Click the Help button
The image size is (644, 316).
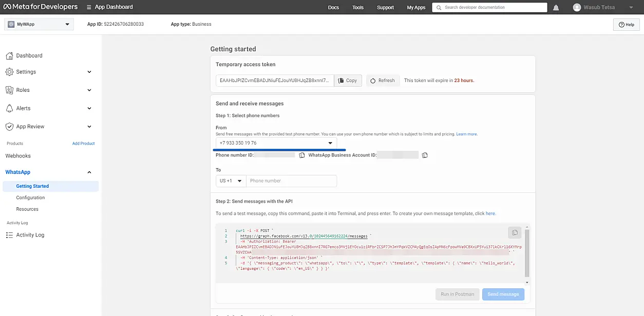tap(626, 25)
